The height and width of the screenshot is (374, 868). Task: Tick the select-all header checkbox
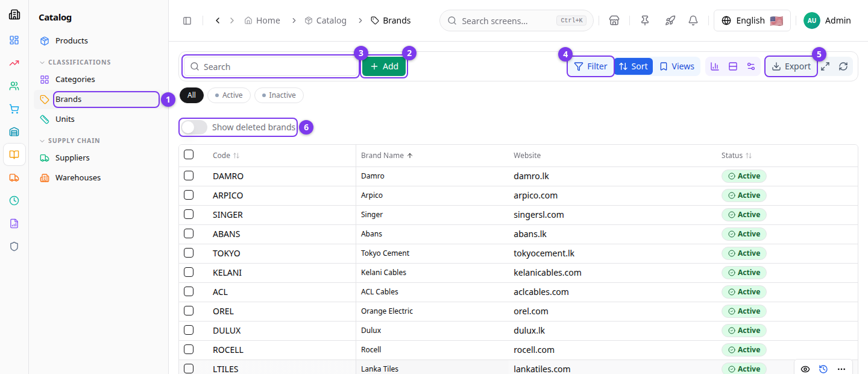pyautogui.click(x=189, y=154)
